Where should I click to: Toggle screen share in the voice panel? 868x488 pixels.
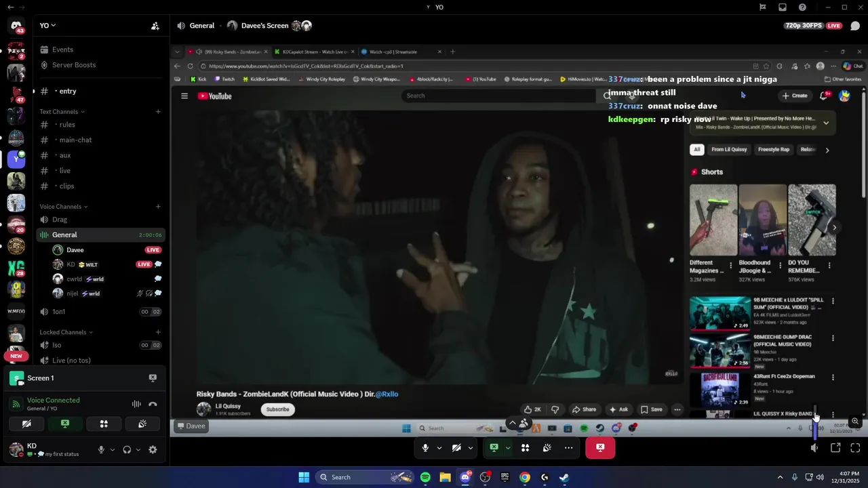point(65,424)
